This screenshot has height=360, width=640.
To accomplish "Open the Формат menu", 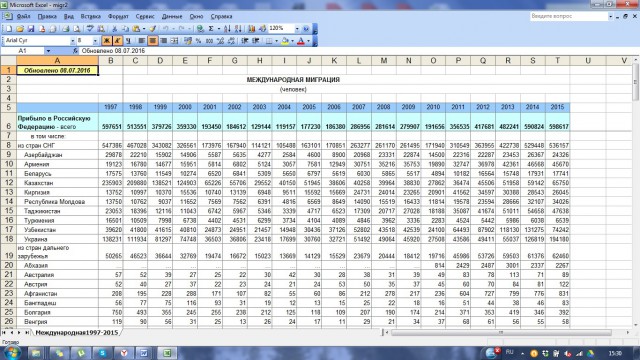I will pos(118,16).
